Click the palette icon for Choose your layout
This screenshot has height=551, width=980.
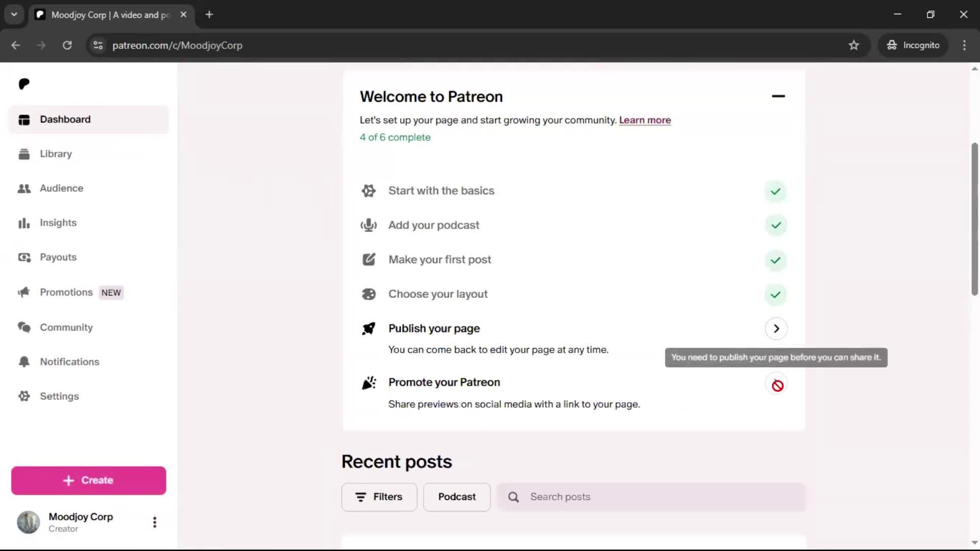pyautogui.click(x=369, y=294)
